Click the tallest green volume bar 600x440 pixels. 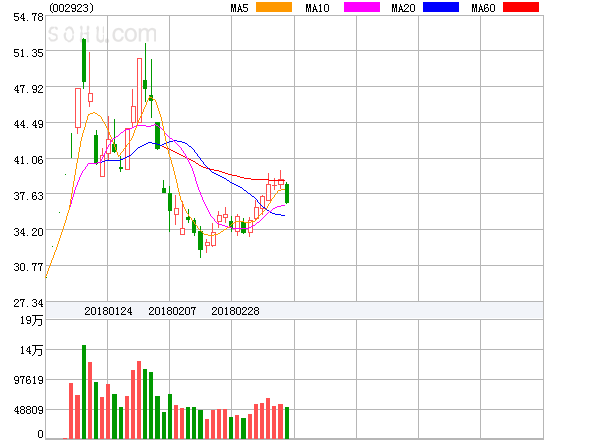click(x=84, y=392)
